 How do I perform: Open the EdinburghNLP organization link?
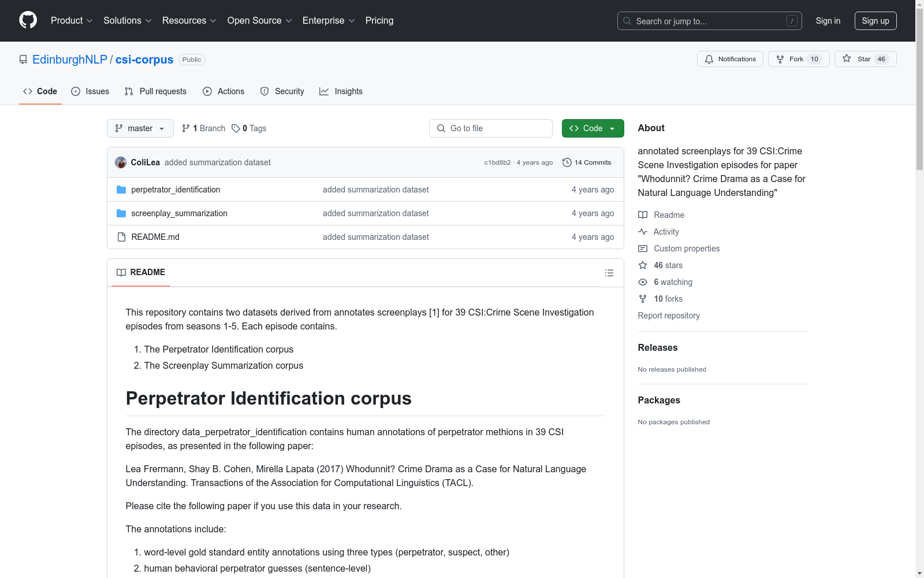point(70,60)
